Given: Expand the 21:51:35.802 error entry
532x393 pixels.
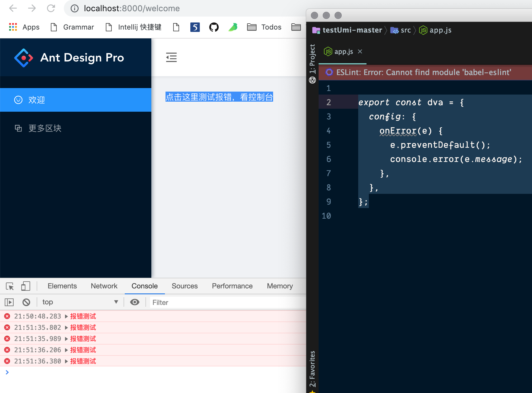Looking at the screenshot, I should tap(66, 328).
